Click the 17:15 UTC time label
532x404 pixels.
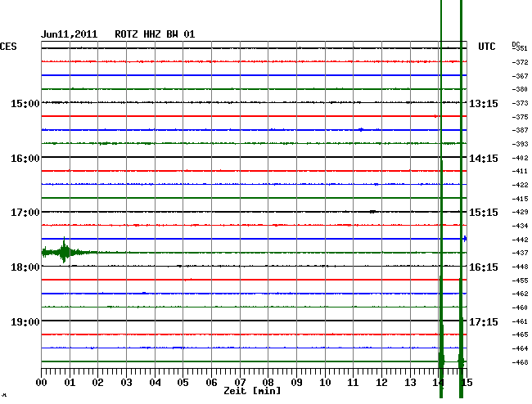click(x=484, y=321)
